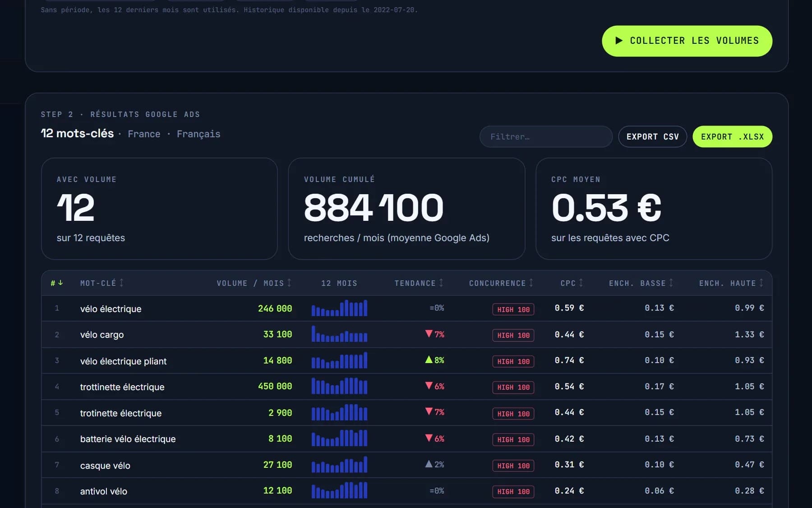
Task: Click HIGH 100 badge for vélo électrique
Action: [x=513, y=309]
